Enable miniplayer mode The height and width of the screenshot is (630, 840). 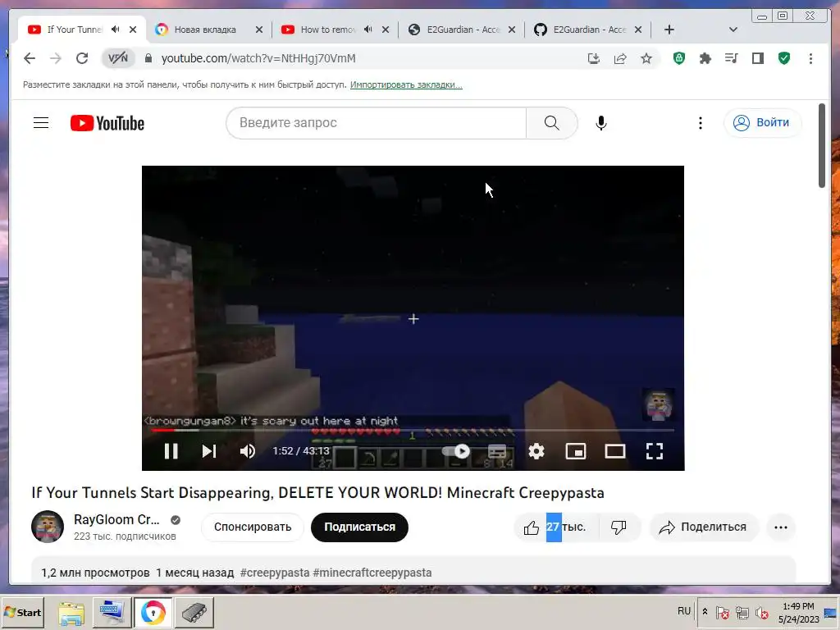[x=575, y=451]
